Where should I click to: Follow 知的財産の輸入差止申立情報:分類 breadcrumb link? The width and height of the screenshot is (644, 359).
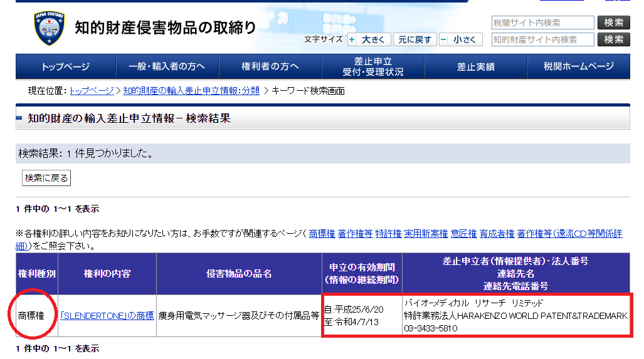click(191, 91)
